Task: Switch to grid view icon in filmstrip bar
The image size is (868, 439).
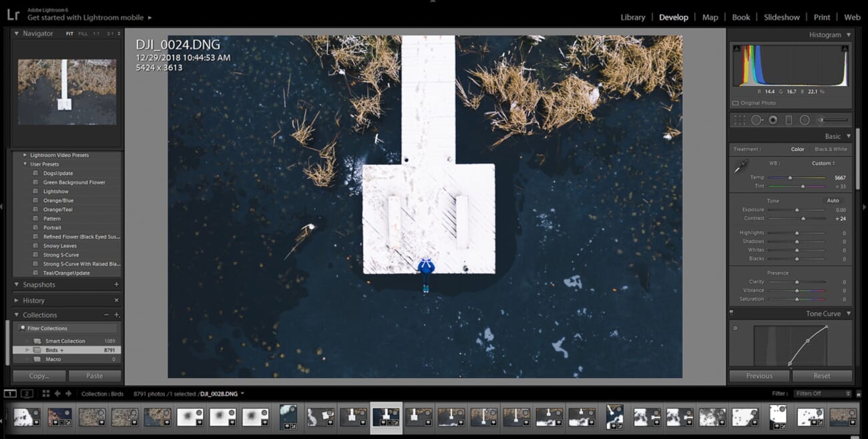Action: tap(46, 394)
